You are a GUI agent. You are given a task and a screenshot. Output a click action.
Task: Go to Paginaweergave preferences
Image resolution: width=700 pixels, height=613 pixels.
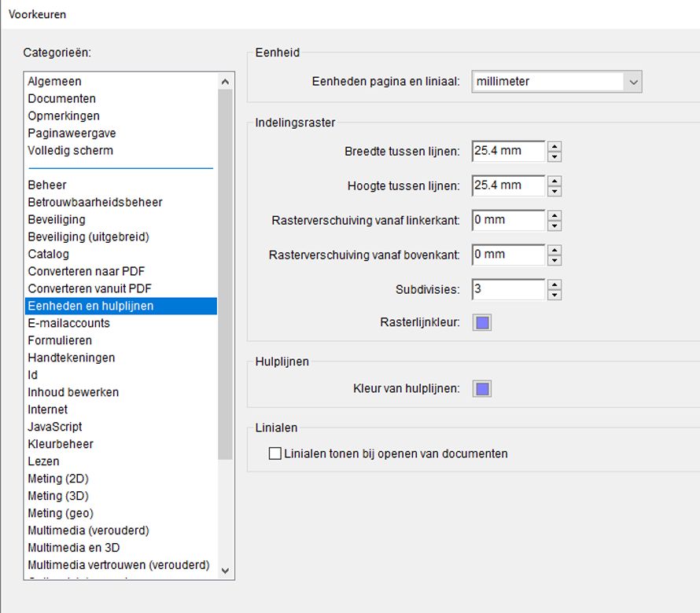[72, 133]
